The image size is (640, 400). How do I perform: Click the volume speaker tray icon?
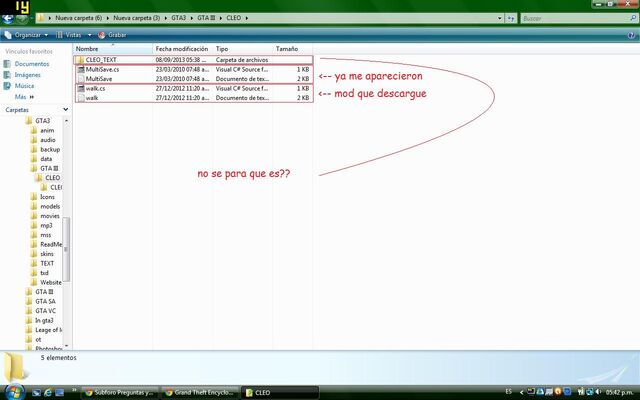599,392
